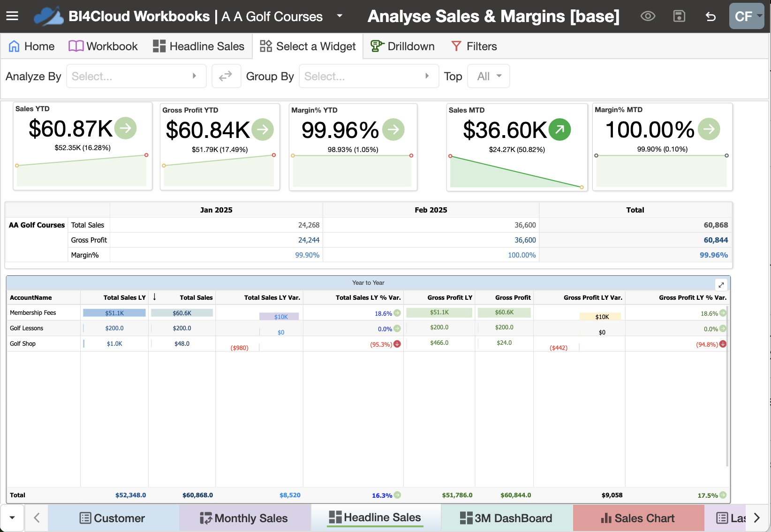The image size is (771, 532).
Task: Click Gross Profit Jan value 24,244
Action: click(x=309, y=240)
